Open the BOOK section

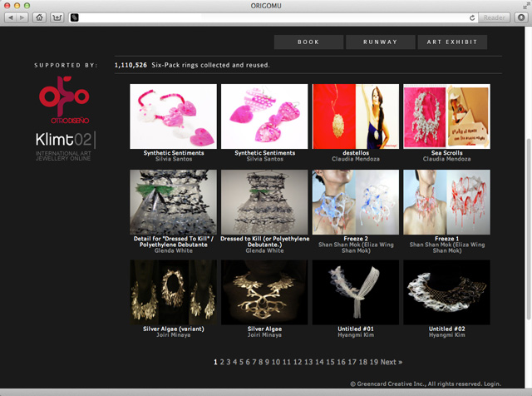[308, 42]
